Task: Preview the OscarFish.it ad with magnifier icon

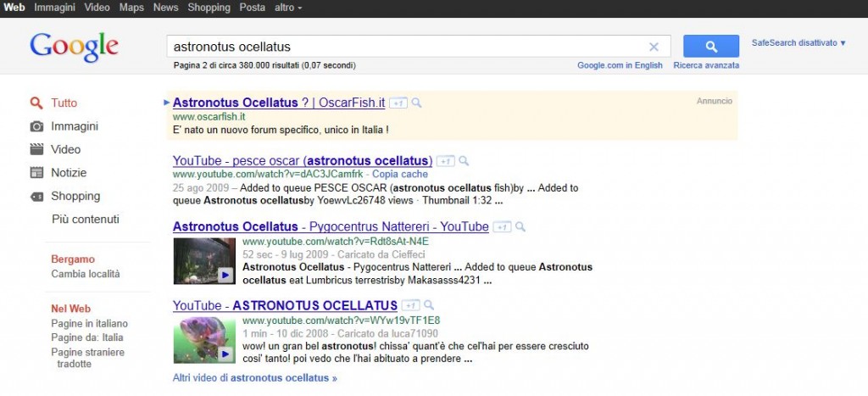Action: coord(417,103)
